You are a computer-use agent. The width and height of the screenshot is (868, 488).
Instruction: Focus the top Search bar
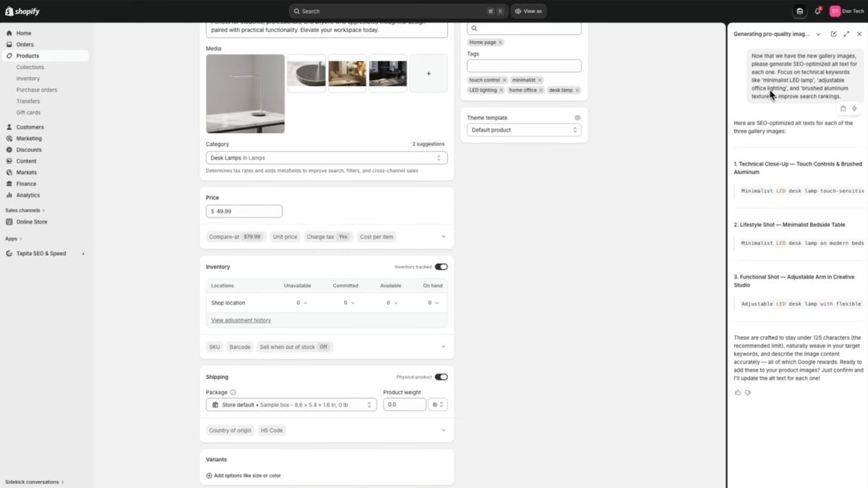point(399,11)
